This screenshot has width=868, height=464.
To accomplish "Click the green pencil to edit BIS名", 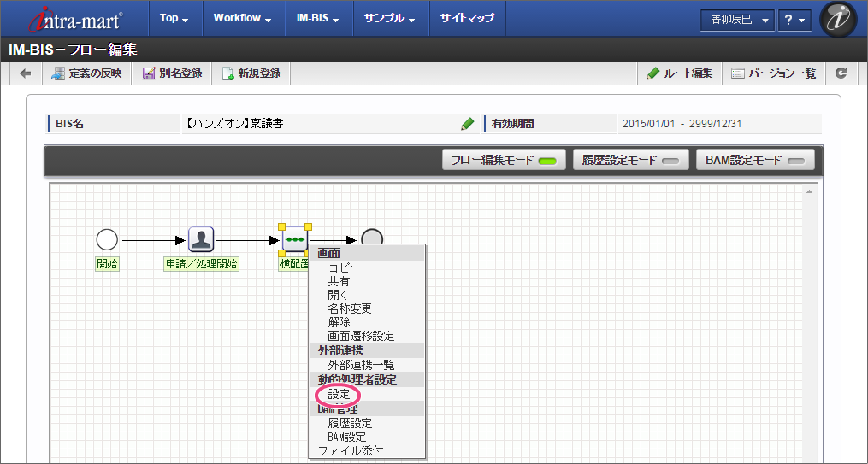I will 467,124.
